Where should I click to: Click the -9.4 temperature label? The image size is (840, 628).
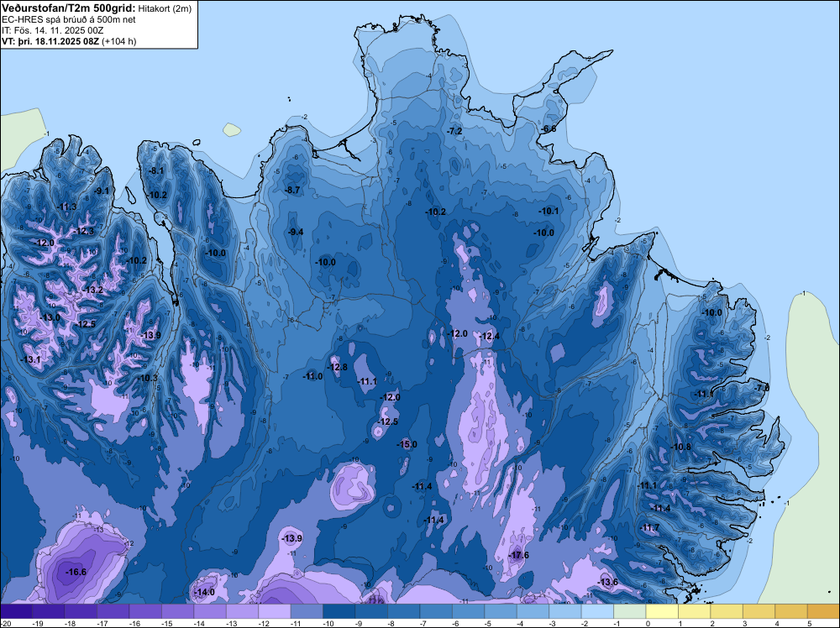coord(295,231)
